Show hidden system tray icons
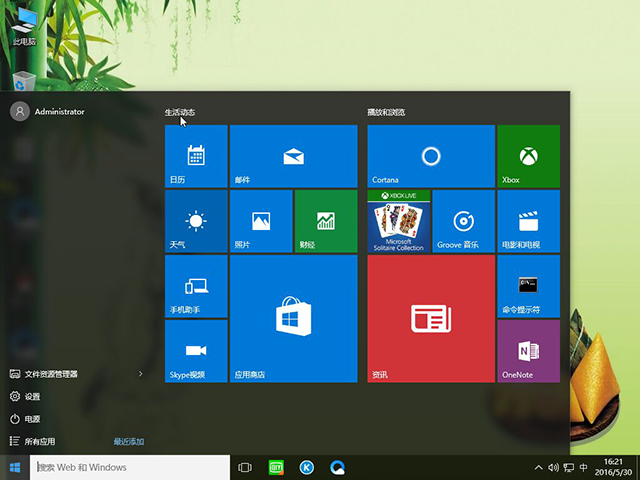This screenshot has height=480, width=640. coord(541,467)
